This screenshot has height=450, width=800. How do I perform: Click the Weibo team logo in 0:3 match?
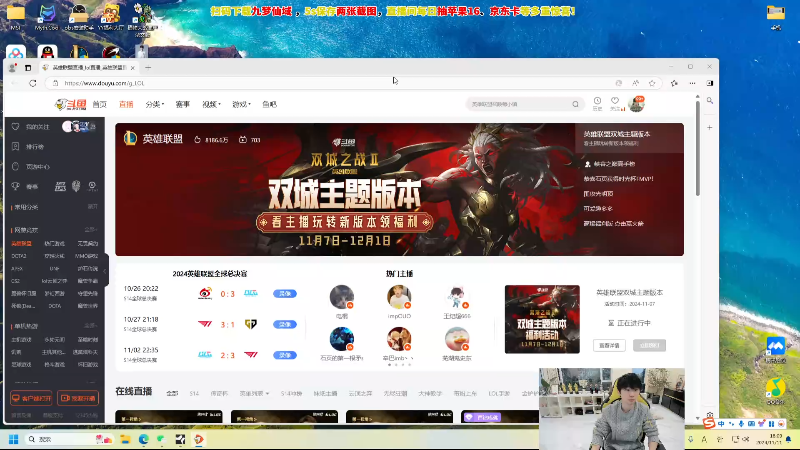coord(205,293)
